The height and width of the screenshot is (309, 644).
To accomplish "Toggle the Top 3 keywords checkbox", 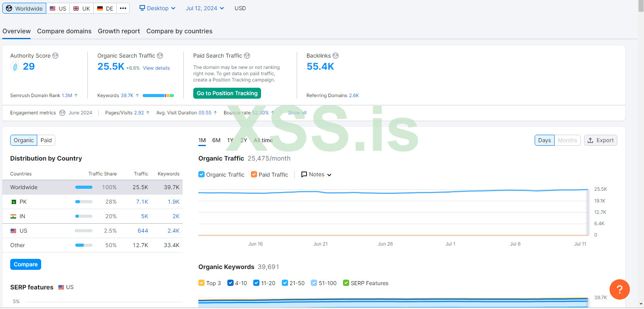I will point(201,283).
